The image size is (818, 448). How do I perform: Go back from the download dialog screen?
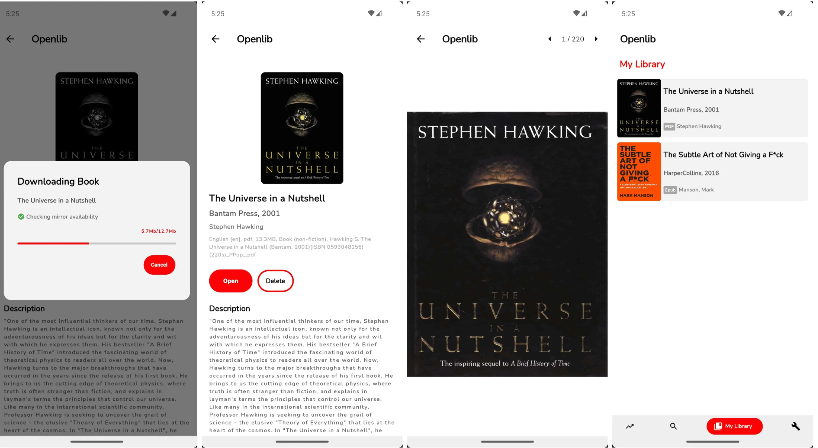coord(10,39)
